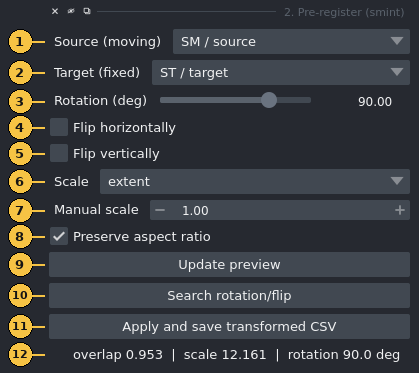419x373 pixels.
Task: Click Apply and save transformed CSV
Action: coord(229,326)
